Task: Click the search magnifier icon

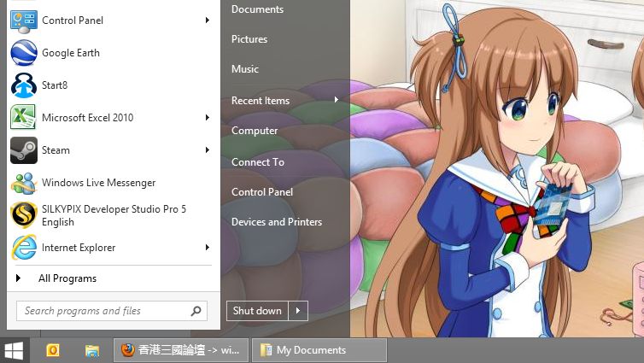Action: click(196, 311)
